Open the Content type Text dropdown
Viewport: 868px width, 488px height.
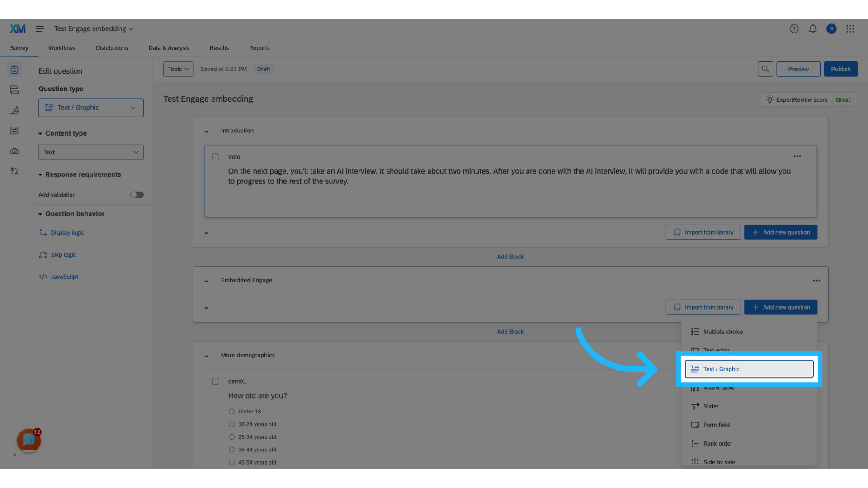pos(91,152)
